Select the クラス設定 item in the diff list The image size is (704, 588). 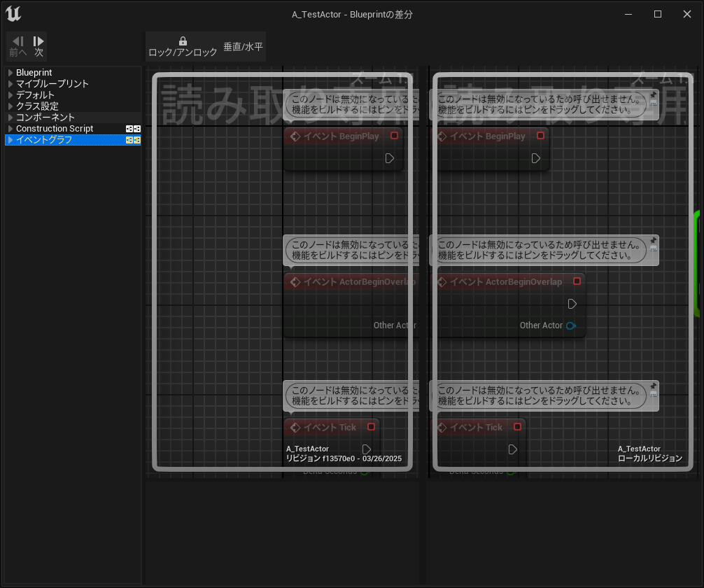(37, 106)
